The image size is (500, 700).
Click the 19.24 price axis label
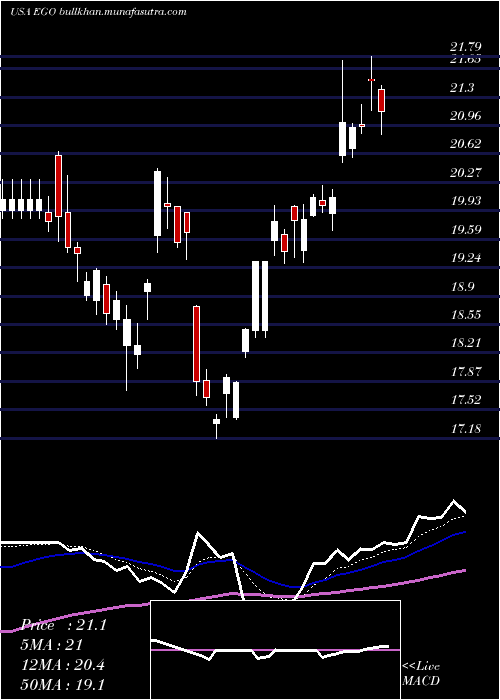coord(466,258)
